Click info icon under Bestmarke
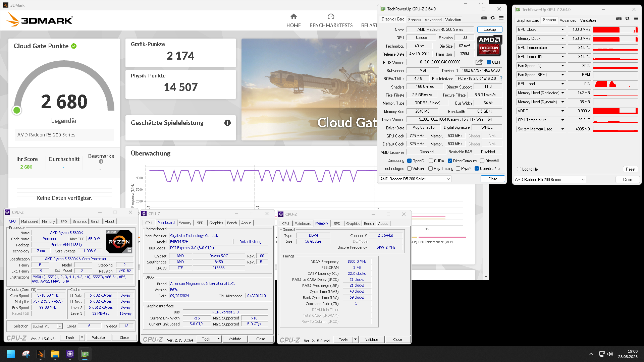The width and height of the screenshot is (644, 362). click(x=101, y=162)
